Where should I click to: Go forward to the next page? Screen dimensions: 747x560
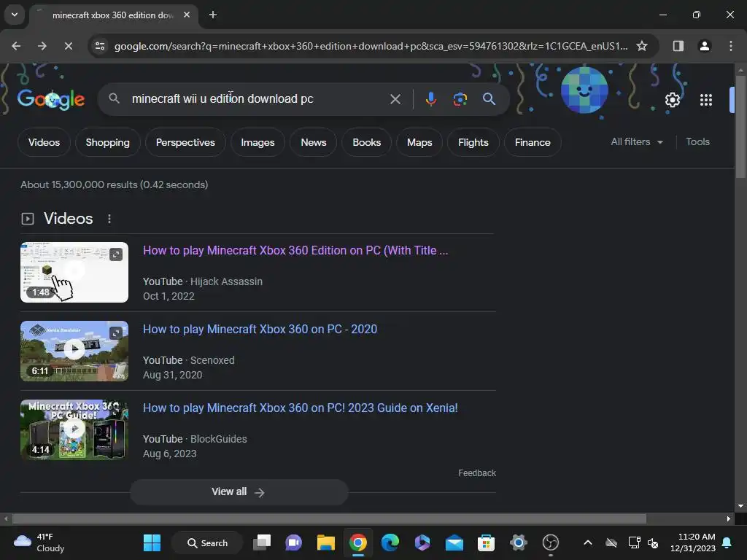coord(42,46)
